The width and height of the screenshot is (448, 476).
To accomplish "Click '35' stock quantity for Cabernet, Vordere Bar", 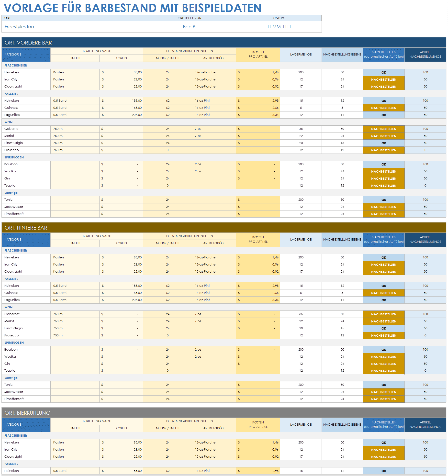I will (301, 129).
